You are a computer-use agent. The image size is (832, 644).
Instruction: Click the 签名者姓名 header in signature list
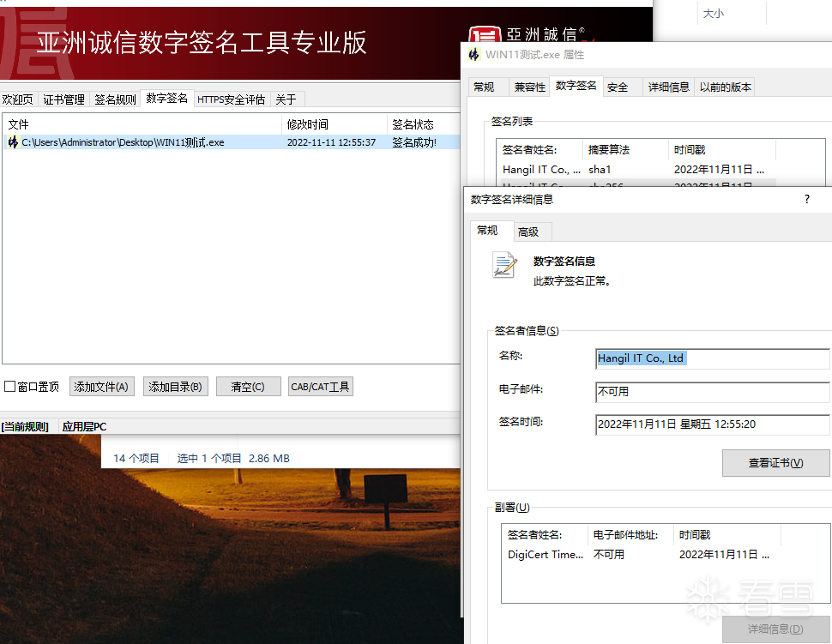(540, 149)
